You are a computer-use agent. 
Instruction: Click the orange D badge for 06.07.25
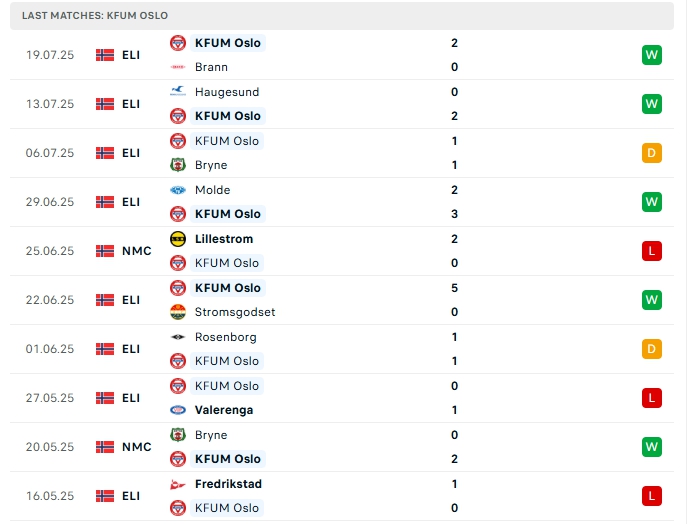click(652, 153)
